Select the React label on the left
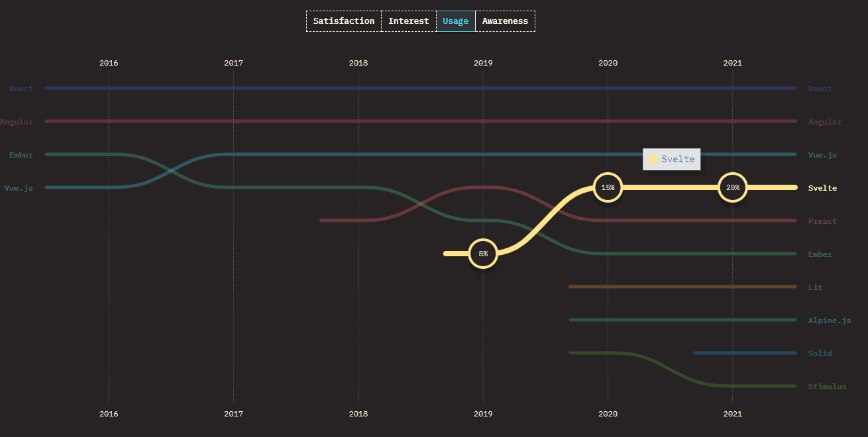Image resolution: width=868 pixels, height=437 pixels. point(21,89)
